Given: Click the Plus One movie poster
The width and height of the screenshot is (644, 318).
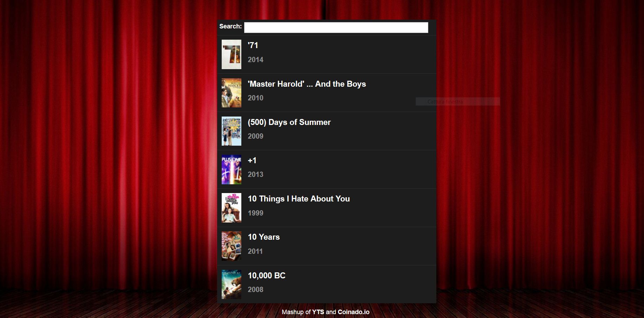Looking at the screenshot, I should point(231,169).
